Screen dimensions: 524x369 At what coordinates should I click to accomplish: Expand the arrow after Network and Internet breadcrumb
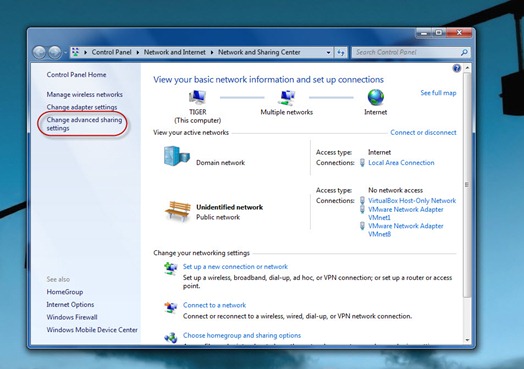pos(212,52)
